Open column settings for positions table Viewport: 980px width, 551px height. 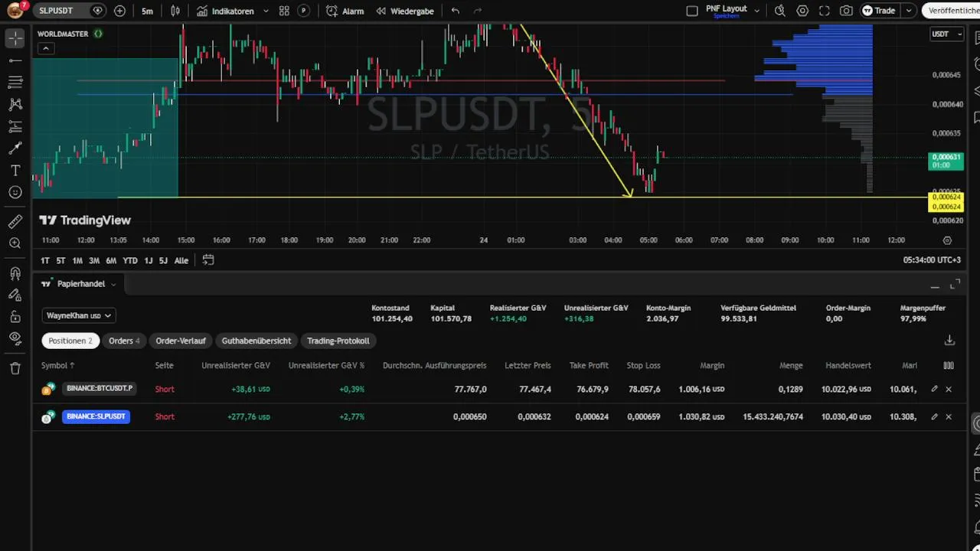[x=949, y=366]
